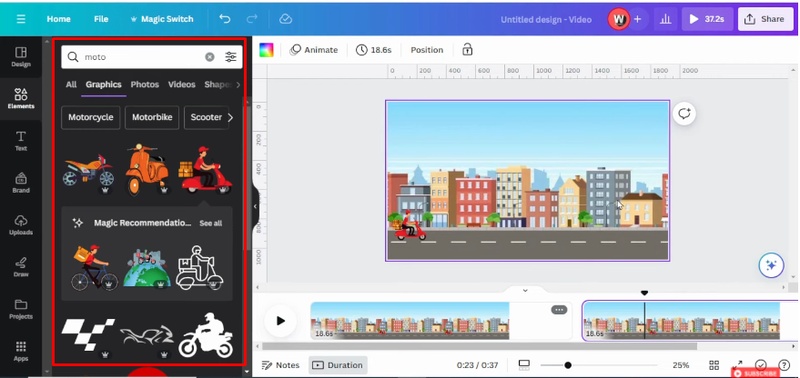Add the bicycle delivery rider graphic
Screen dimensions: 800x378
pyautogui.click(x=94, y=268)
